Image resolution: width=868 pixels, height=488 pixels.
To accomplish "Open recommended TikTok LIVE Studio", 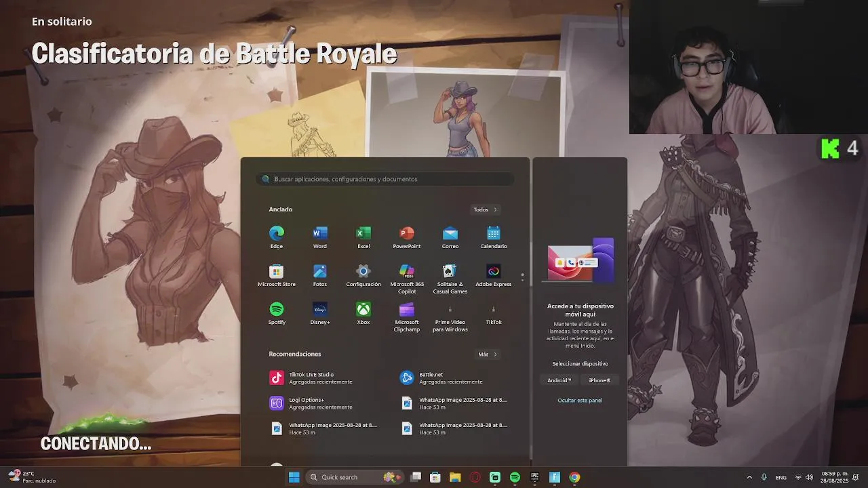I will (x=320, y=378).
